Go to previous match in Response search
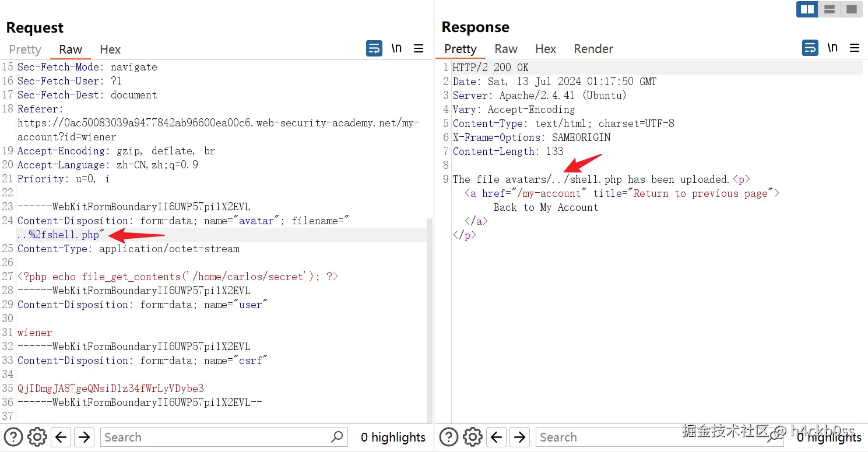This screenshot has height=452, width=868. coord(496,437)
